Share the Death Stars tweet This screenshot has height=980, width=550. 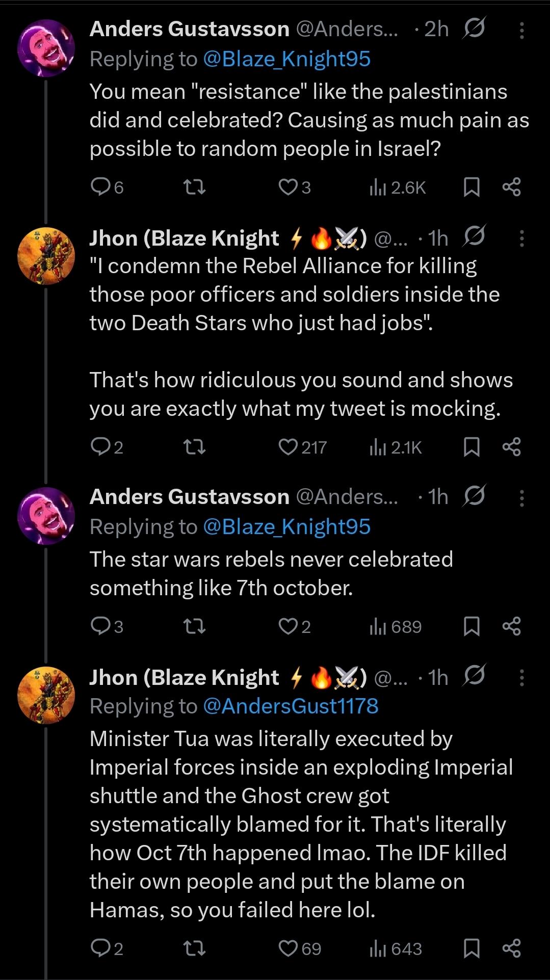click(x=511, y=447)
